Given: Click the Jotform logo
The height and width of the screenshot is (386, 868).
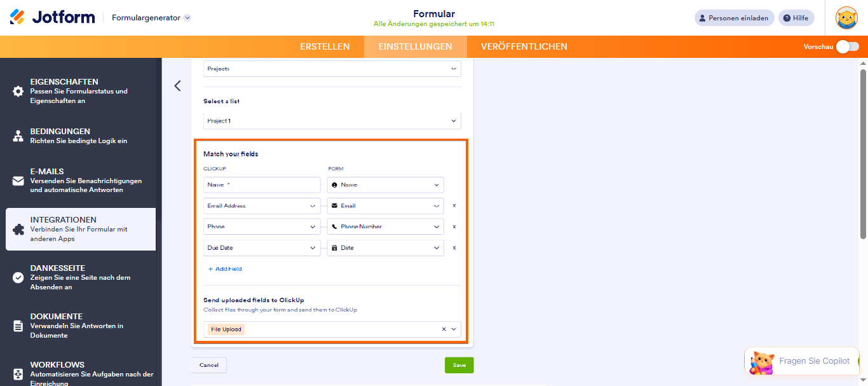Looking at the screenshot, I should click(52, 17).
